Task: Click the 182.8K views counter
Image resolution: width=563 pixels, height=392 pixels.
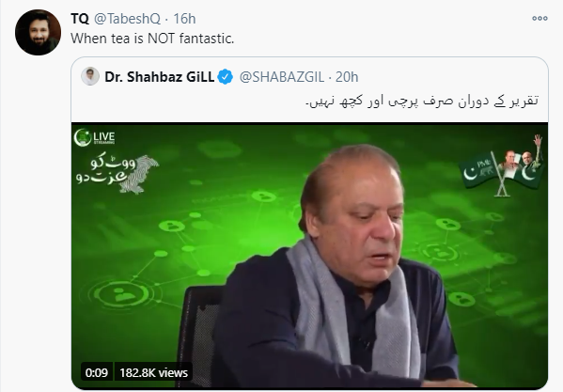Action: [x=154, y=372]
